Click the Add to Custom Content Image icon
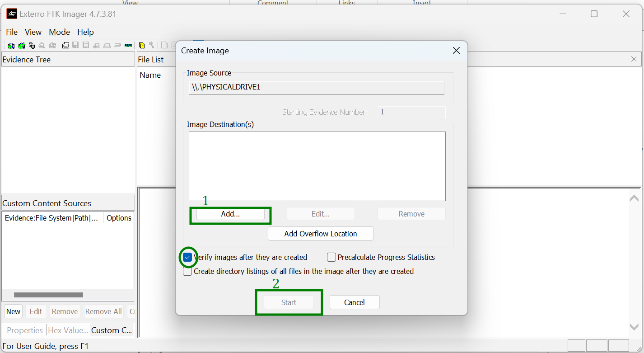This screenshot has width=644, height=353. [96, 45]
